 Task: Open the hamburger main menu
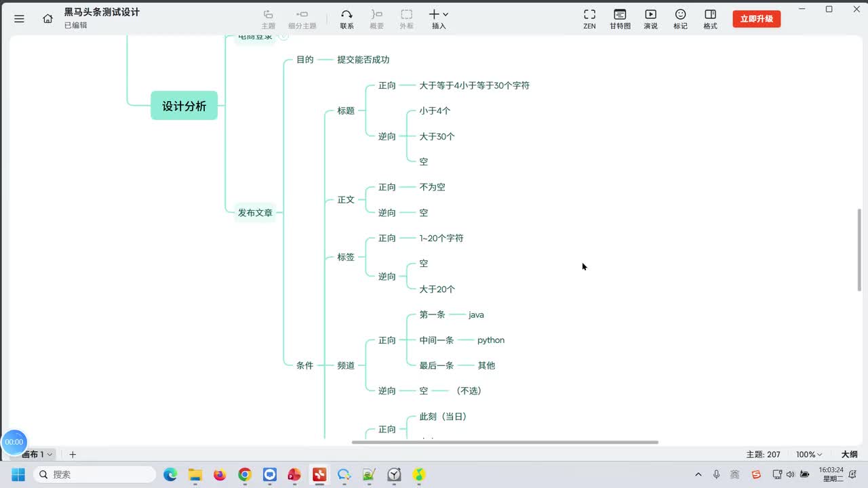pos(19,18)
